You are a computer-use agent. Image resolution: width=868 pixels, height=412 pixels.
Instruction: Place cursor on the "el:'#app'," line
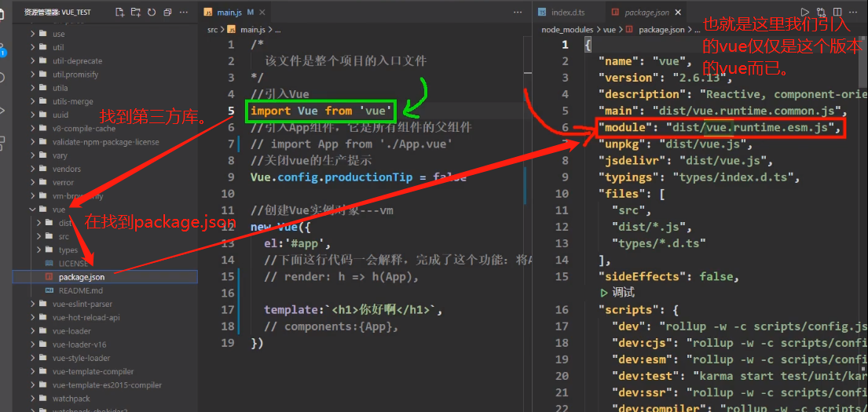click(297, 244)
